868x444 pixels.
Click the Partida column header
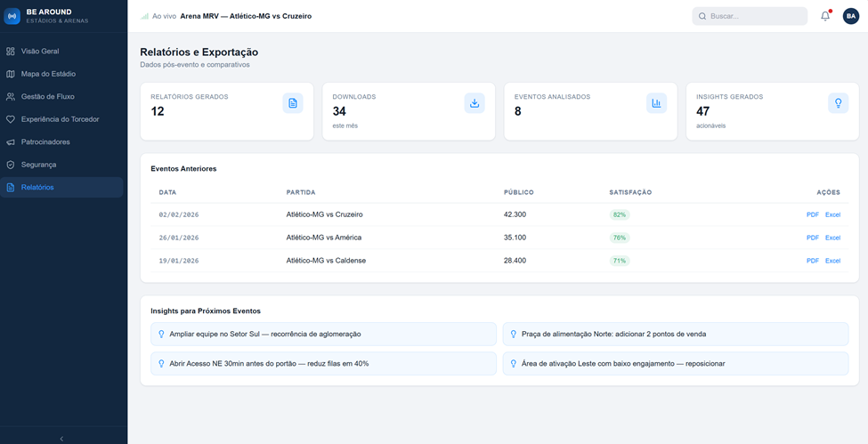301,193
